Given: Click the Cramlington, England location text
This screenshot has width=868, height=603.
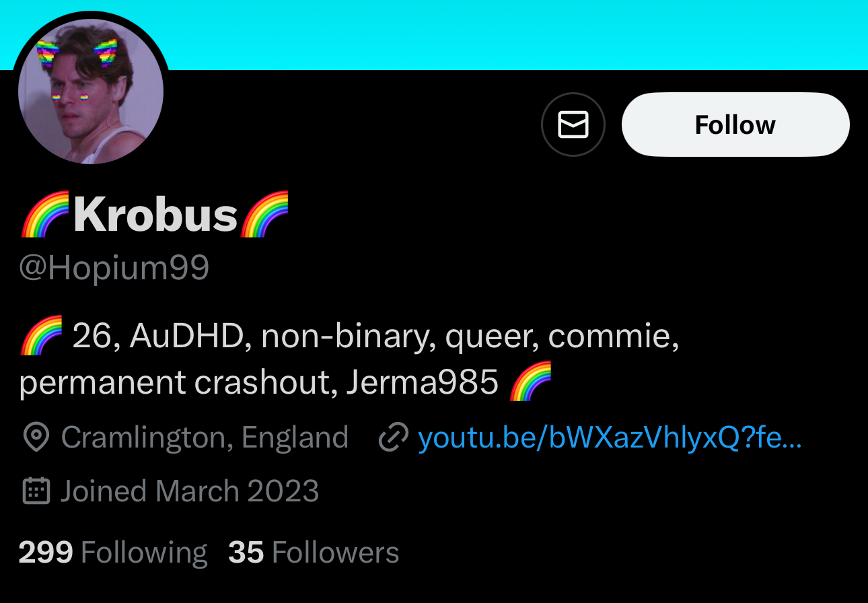Looking at the screenshot, I should tap(205, 437).
